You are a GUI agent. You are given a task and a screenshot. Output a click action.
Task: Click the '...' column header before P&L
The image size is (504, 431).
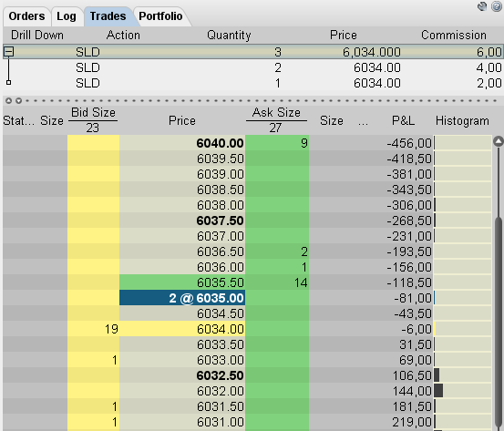click(363, 122)
